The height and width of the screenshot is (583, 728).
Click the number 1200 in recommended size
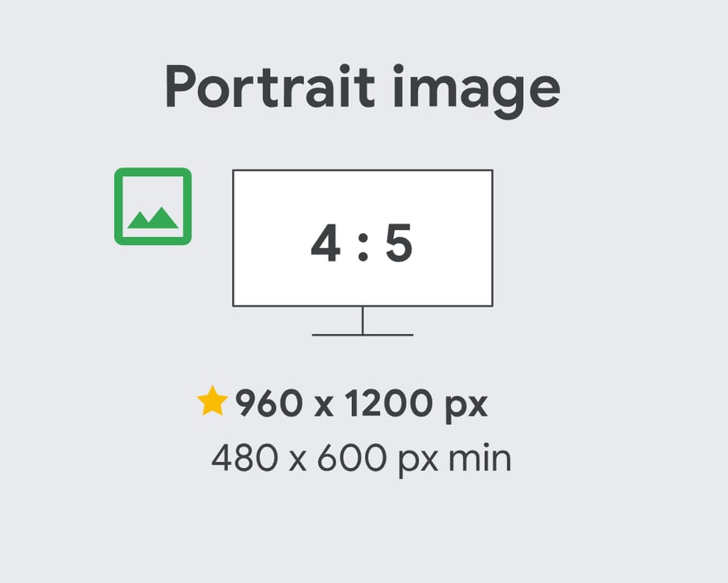(389, 403)
